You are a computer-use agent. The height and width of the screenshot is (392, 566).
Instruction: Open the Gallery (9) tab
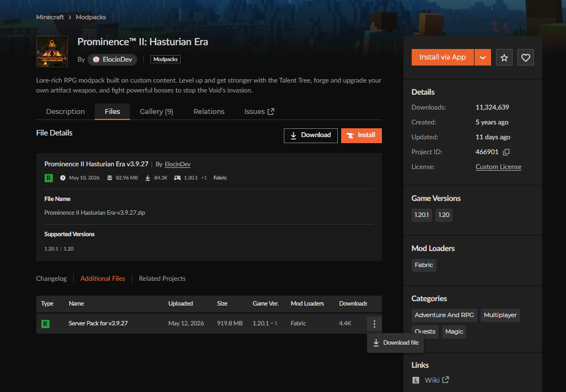(x=157, y=111)
